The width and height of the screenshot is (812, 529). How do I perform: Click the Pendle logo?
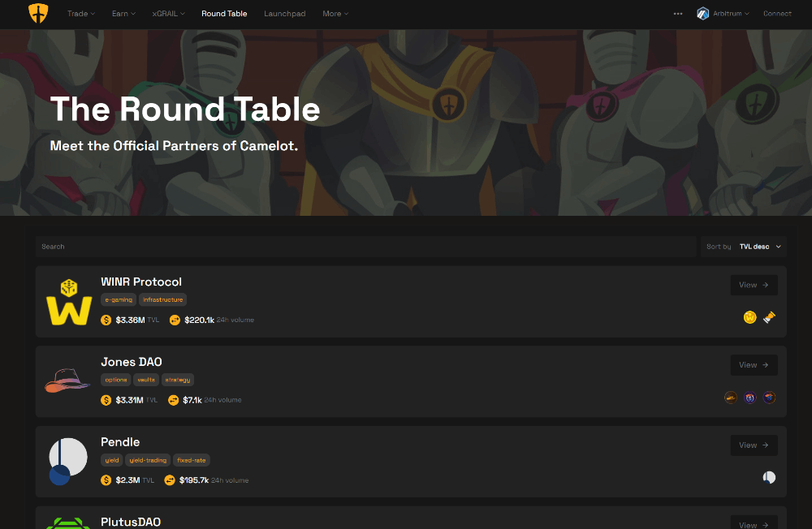(68, 461)
